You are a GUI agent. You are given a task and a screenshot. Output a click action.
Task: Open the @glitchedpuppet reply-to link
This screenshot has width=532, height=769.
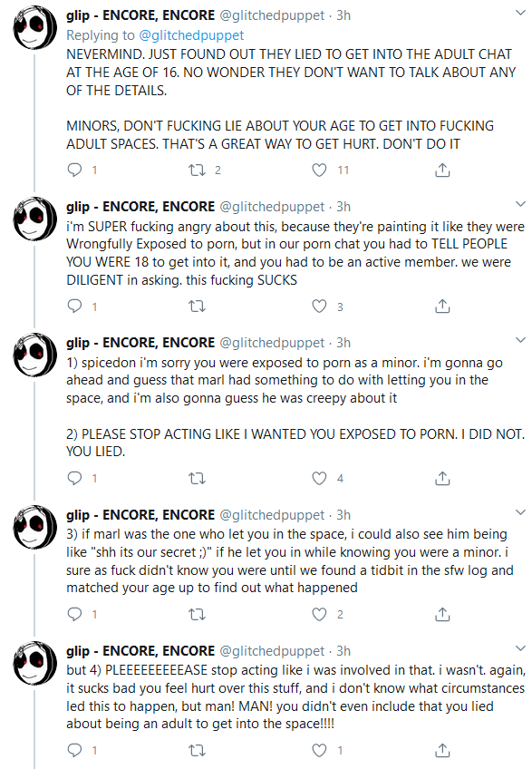coord(191,35)
